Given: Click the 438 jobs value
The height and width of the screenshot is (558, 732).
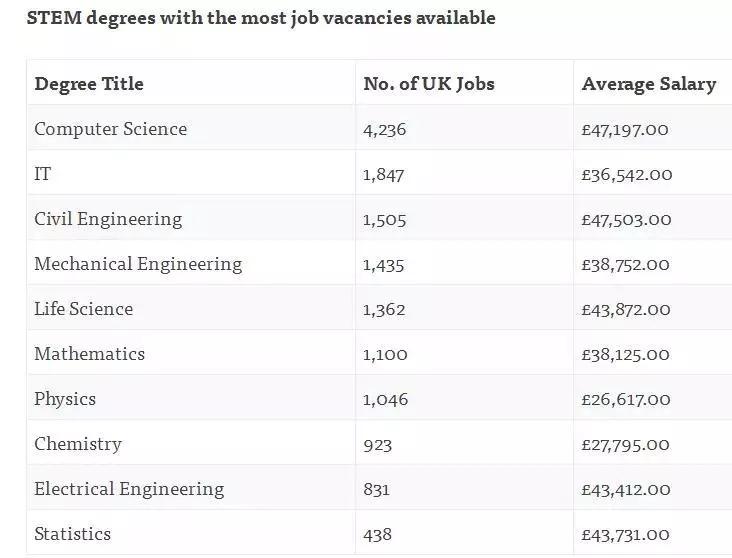Looking at the screenshot, I should coord(377,535).
